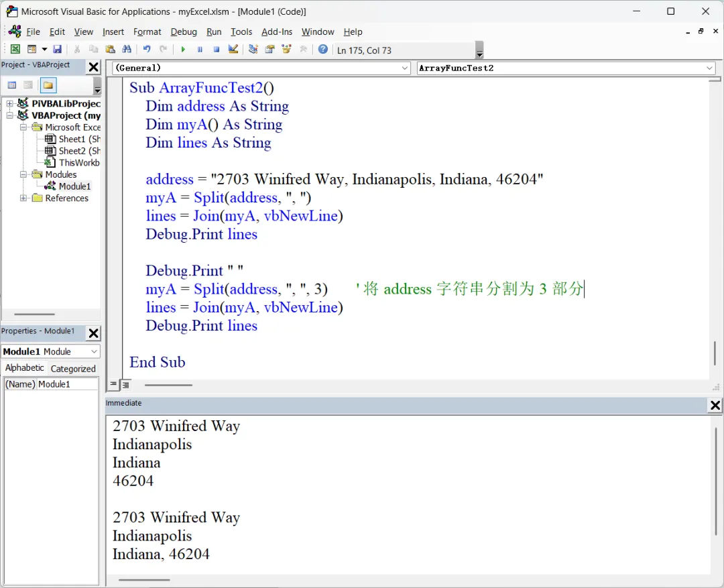This screenshot has height=588, width=724.
Task: Open the Insert menu
Action: (113, 32)
